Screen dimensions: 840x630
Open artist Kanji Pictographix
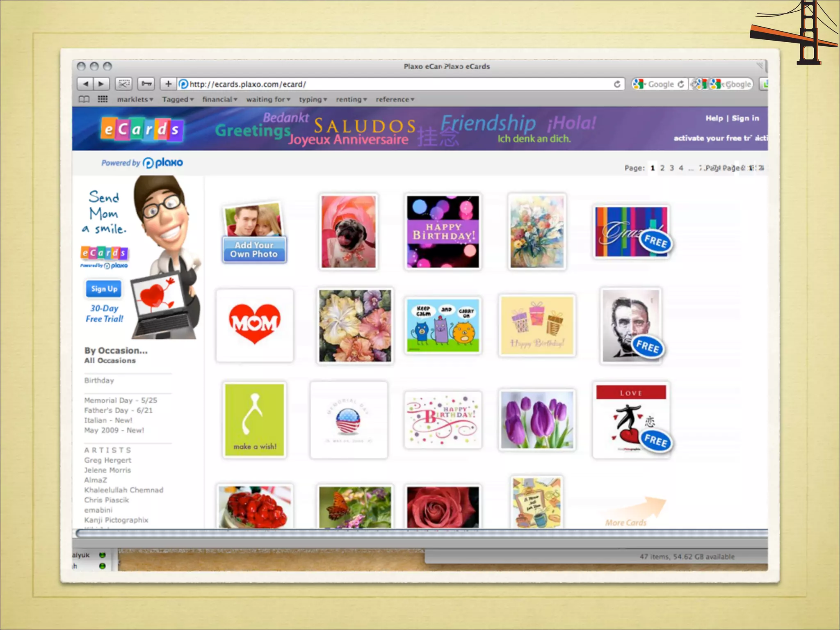click(x=116, y=520)
